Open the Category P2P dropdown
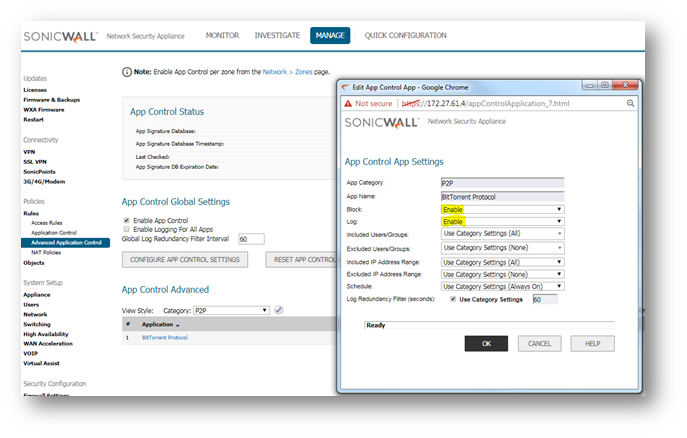Viewport: 687px width, 438px height. click(231, 311)
